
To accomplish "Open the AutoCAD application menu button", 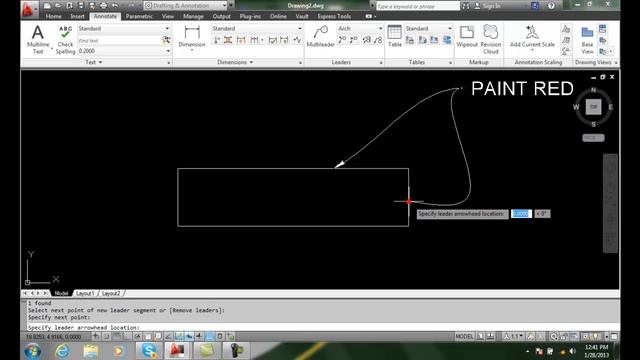I will [28, 9].
